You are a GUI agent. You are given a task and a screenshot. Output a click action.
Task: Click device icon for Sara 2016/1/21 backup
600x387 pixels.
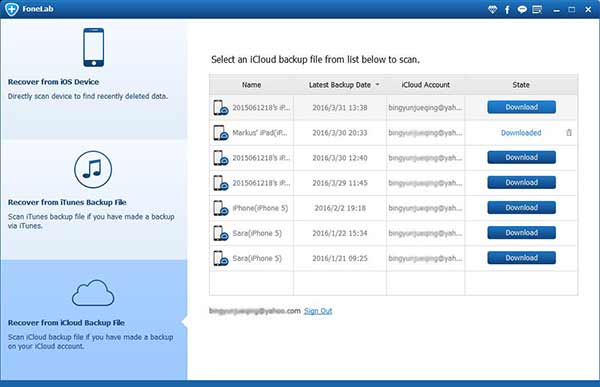[221, 258]
